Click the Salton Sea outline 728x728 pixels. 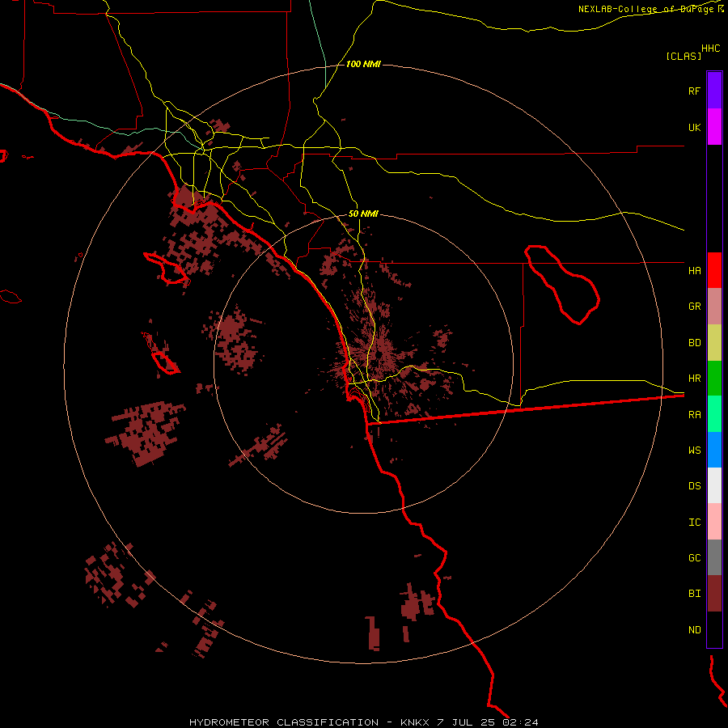click(562, 284)
